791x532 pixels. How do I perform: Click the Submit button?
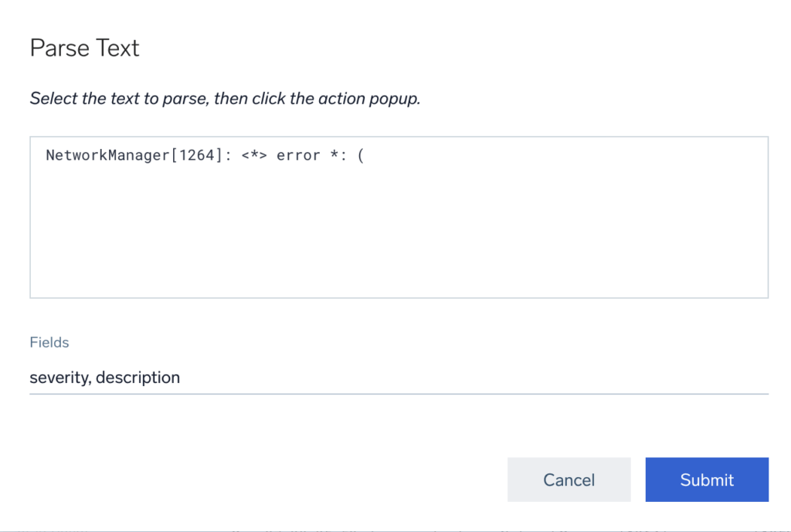(x=706, y=479)
